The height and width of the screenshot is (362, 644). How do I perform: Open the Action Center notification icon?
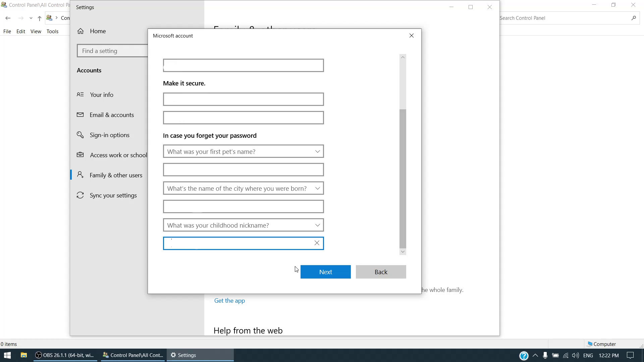tap(630, 355)
